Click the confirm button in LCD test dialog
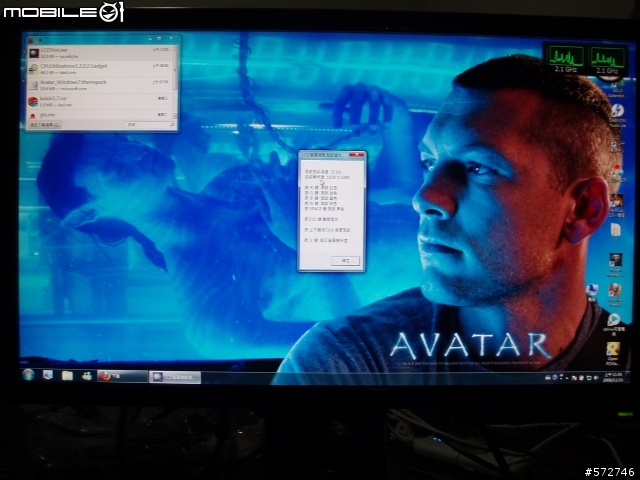The image size is (640, 480). click(345, 260)
